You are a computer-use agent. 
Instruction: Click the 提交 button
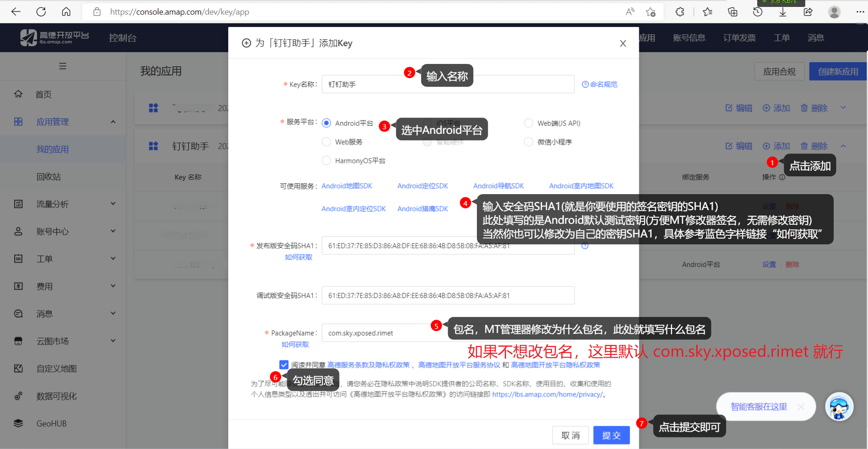tap(612, 435)
